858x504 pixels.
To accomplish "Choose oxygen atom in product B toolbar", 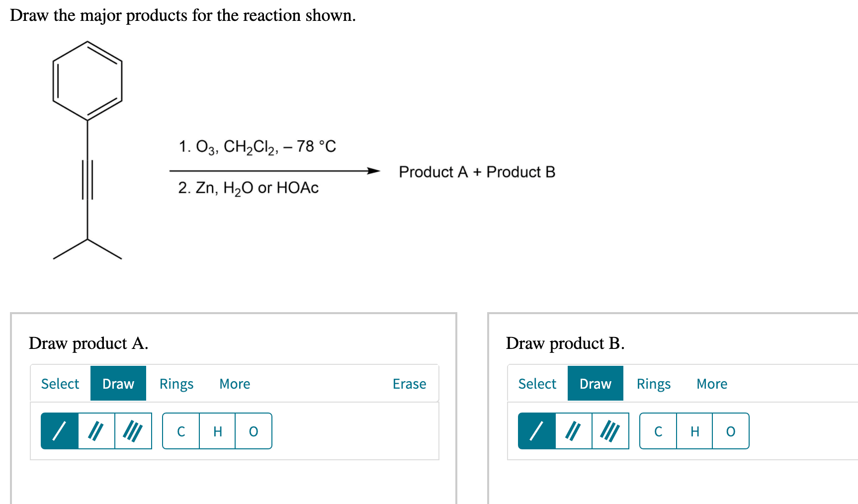I will click(731, 431).
